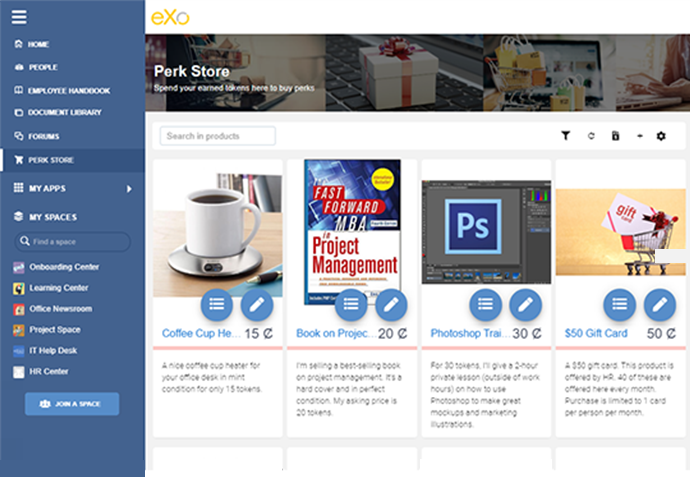Click the Forums chat icon
690x477 pixels.
coord(18,136)
